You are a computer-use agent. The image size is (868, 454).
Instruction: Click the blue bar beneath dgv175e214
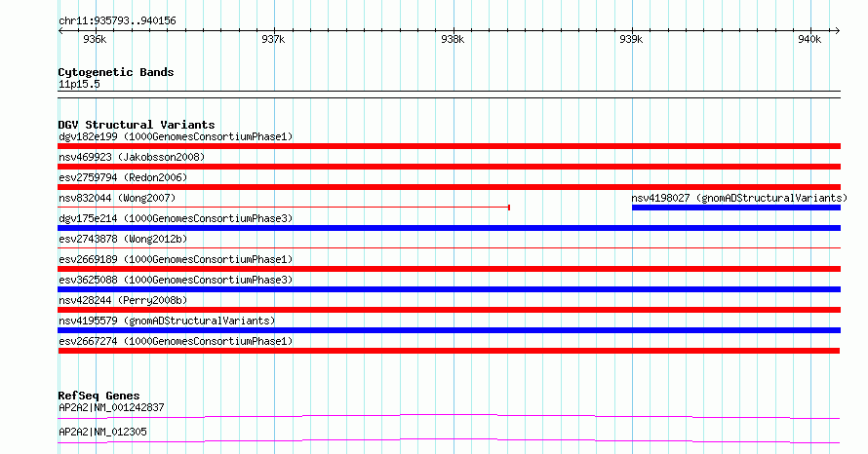(x=449, y=228)
